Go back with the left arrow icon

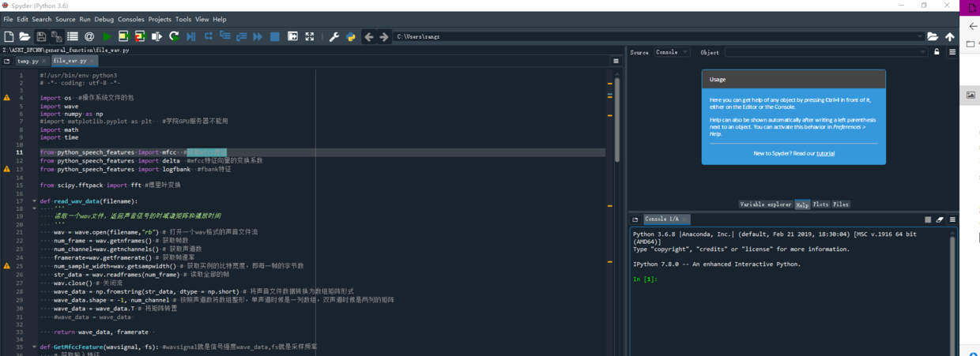pos(368,36)
